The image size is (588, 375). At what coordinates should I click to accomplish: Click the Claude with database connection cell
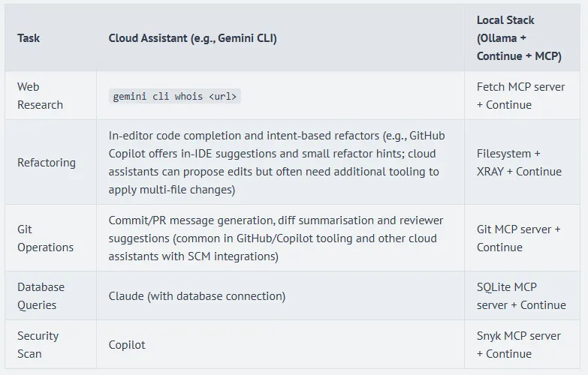coord(197,296)
